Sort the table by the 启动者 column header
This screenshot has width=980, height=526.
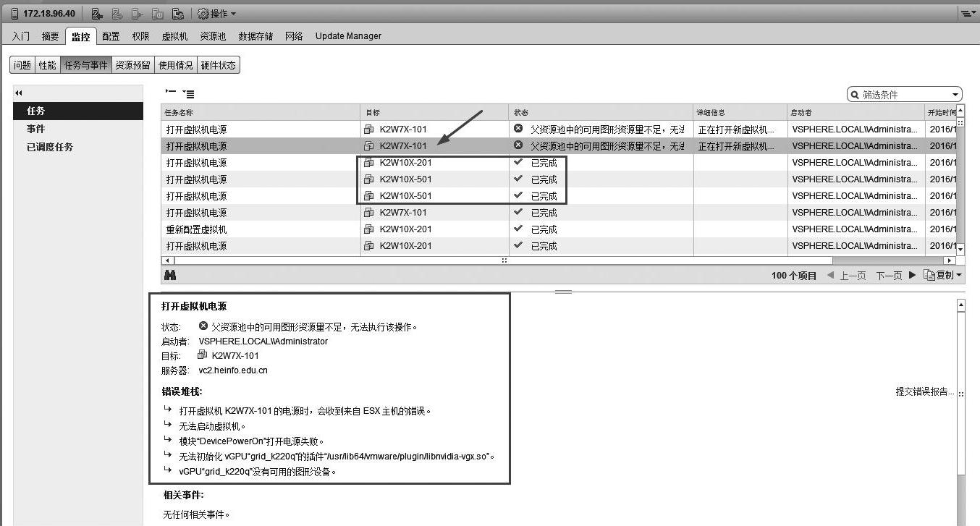coord(856,113)
